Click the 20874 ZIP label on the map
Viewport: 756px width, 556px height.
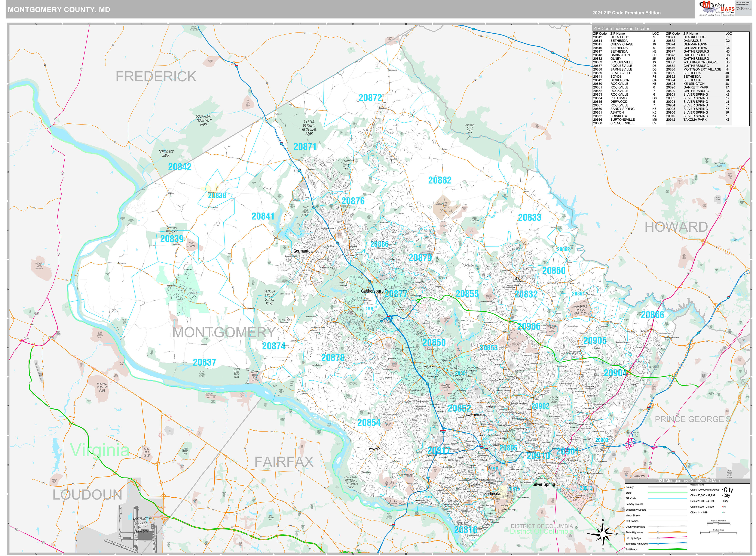pyautogui.click(x=274, y=346)
